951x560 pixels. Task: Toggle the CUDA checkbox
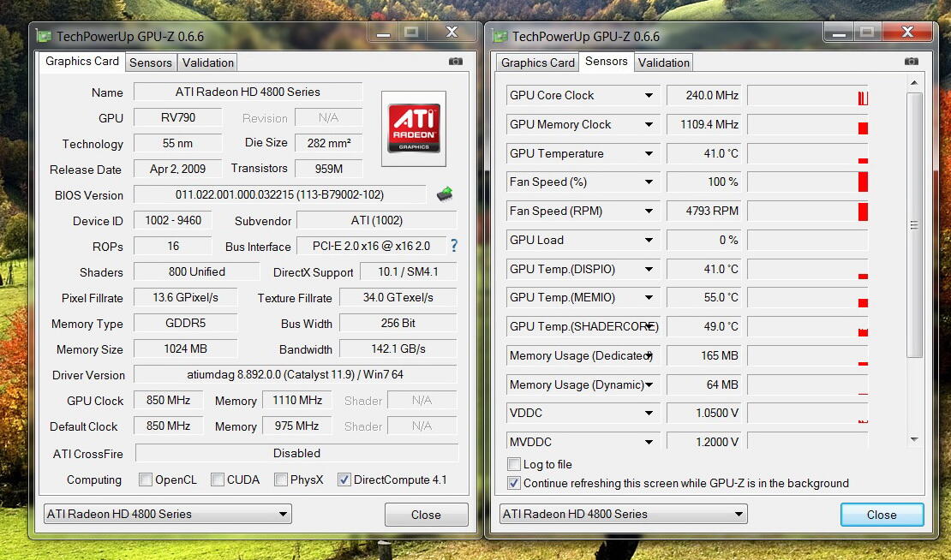coord(217,480)
